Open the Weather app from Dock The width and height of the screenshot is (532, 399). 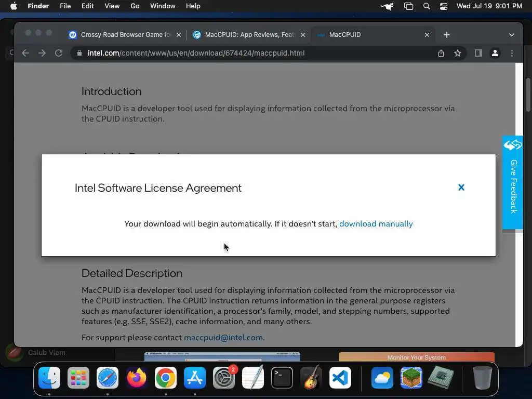[x=382, y=378]
